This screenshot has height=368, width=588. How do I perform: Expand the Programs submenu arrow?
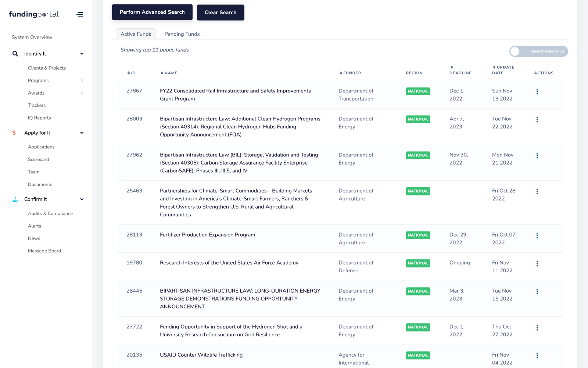pyautogui.click(x=82, y=80)
